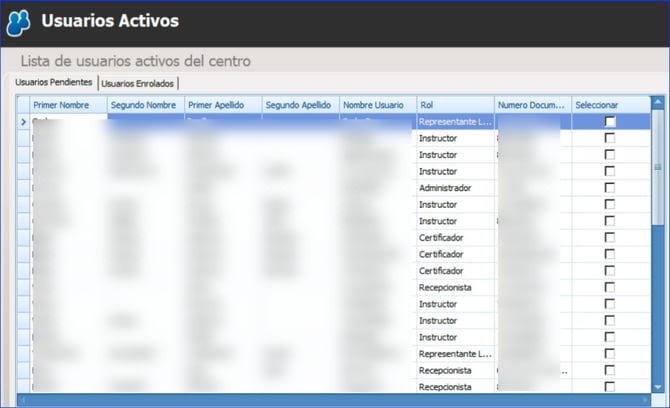The height and width of the screenshot is (408, 670).
Task: Click the Segundo Apellido column header
Action: (300, 105)
